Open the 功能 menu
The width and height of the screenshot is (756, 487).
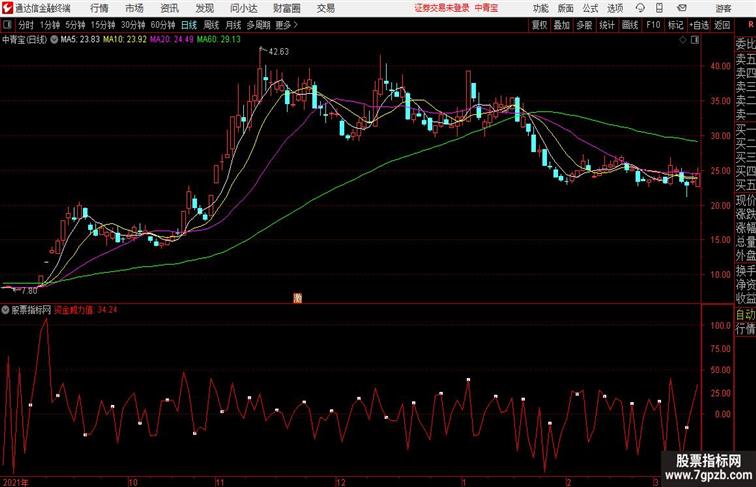pyautogui.click(x=540, y=8)
